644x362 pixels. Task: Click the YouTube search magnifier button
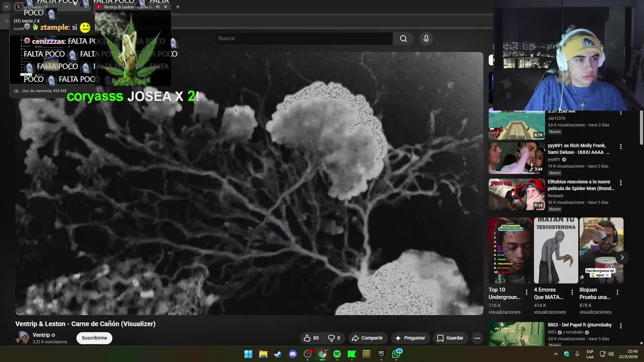coord(404,39)
